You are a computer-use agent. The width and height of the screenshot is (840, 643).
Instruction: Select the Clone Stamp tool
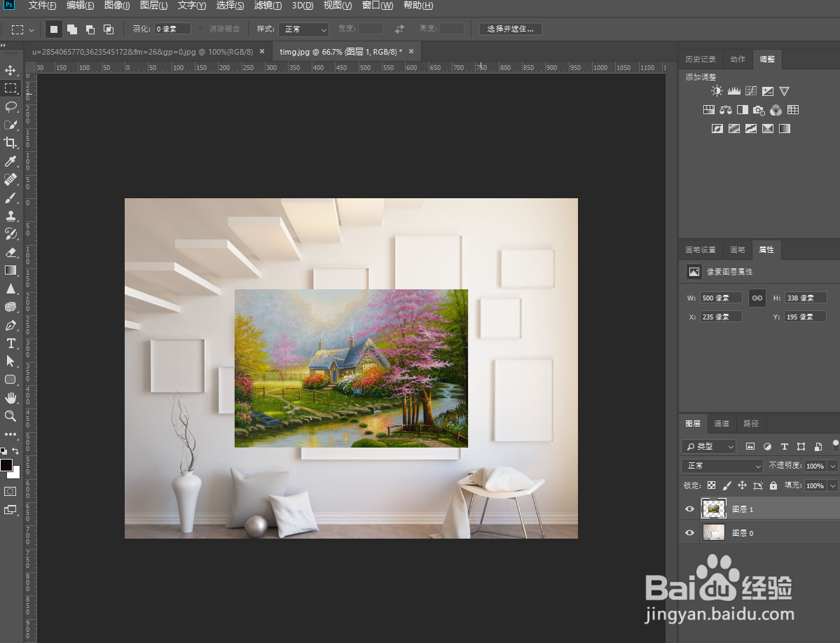(x=11, y=216)
